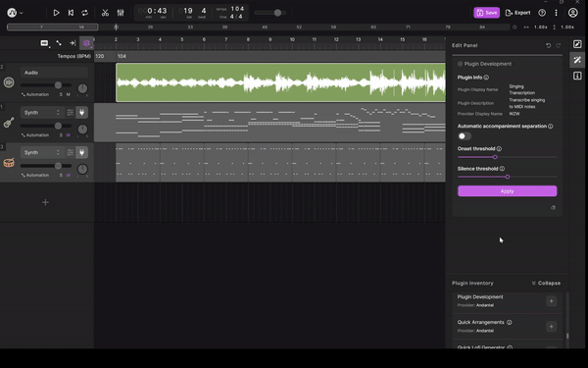Click the MIDI keyboard toggle icon
Screen dimensions: 588x368
pyautogui.click(x=45, y=43)
